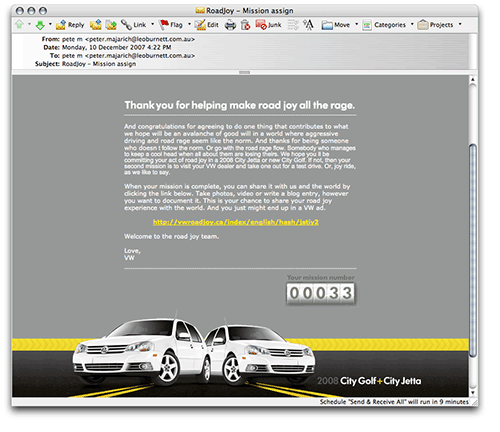Screen dimensions: 500x432
Task: Click the Categories toolbar button
Action: click(384, 25)
